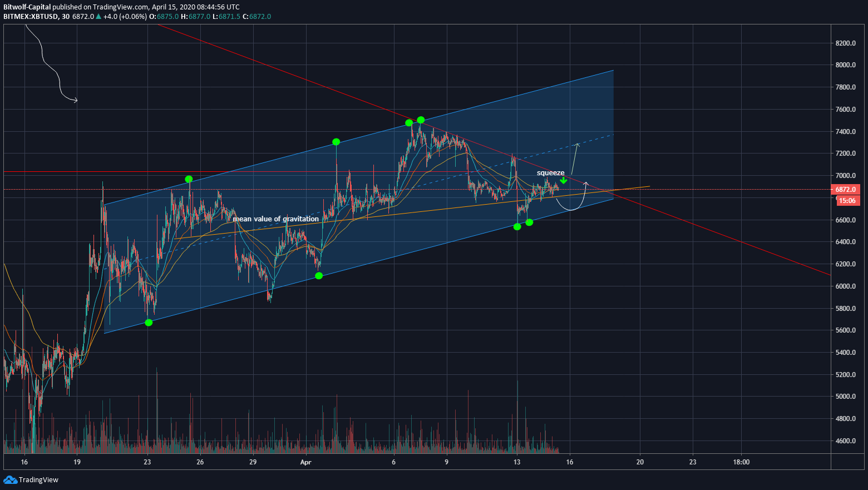Click the 7400.0 price axis label
Screen dimensions: 868x490
tap(845, 132)
